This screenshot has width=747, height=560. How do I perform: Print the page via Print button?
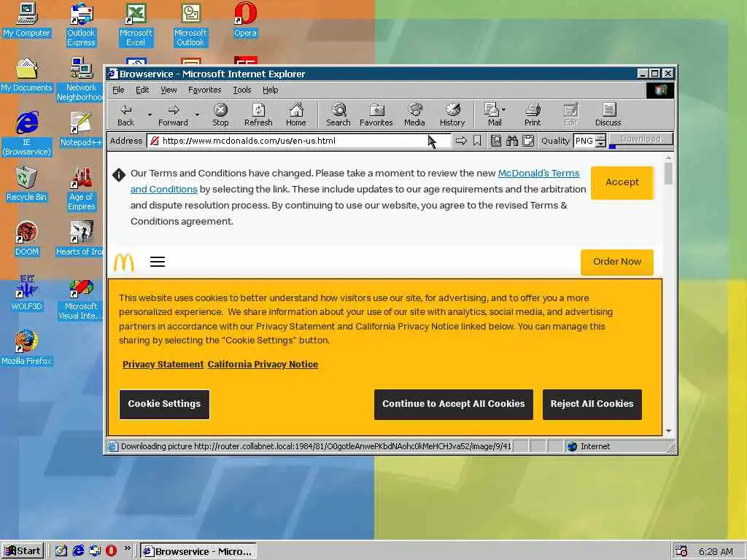[533, 114]
